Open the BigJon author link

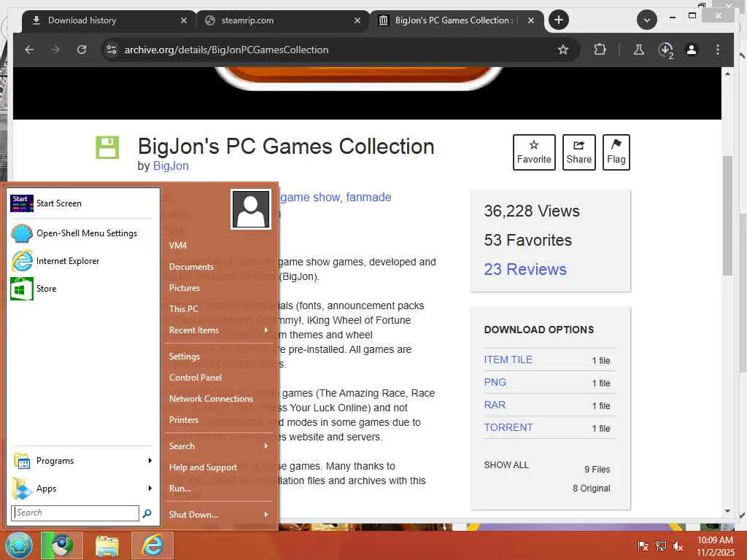click(x=171, y=166)
